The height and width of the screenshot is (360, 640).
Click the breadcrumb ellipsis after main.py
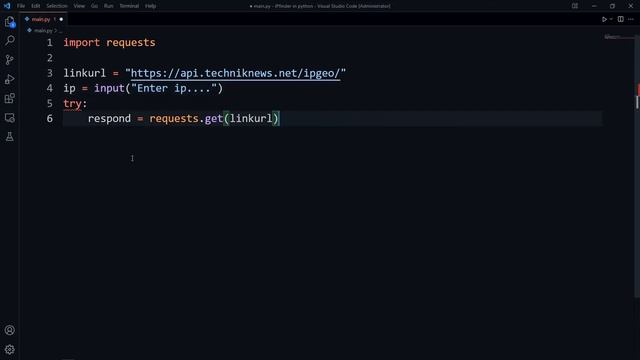click(60, 31)
